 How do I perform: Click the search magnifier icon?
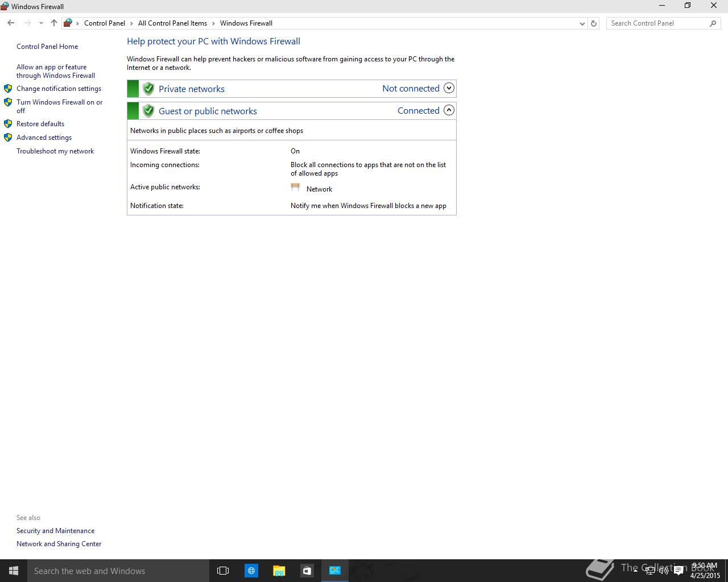point(713,23)
